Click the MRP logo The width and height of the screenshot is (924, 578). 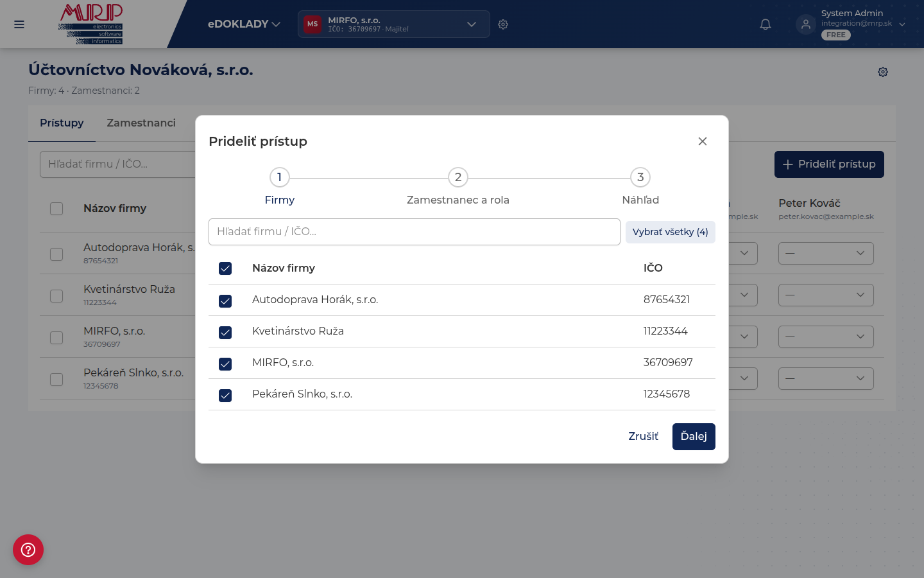pos(90,24)
